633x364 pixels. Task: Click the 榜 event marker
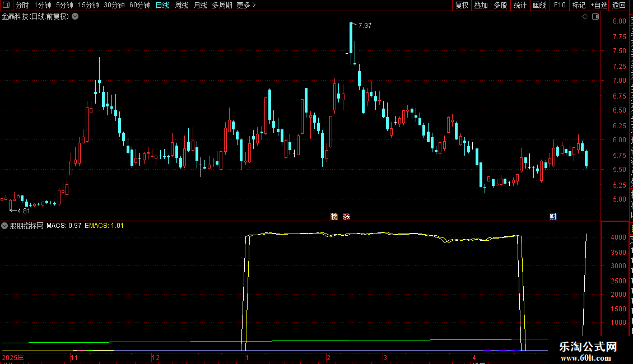334,217
